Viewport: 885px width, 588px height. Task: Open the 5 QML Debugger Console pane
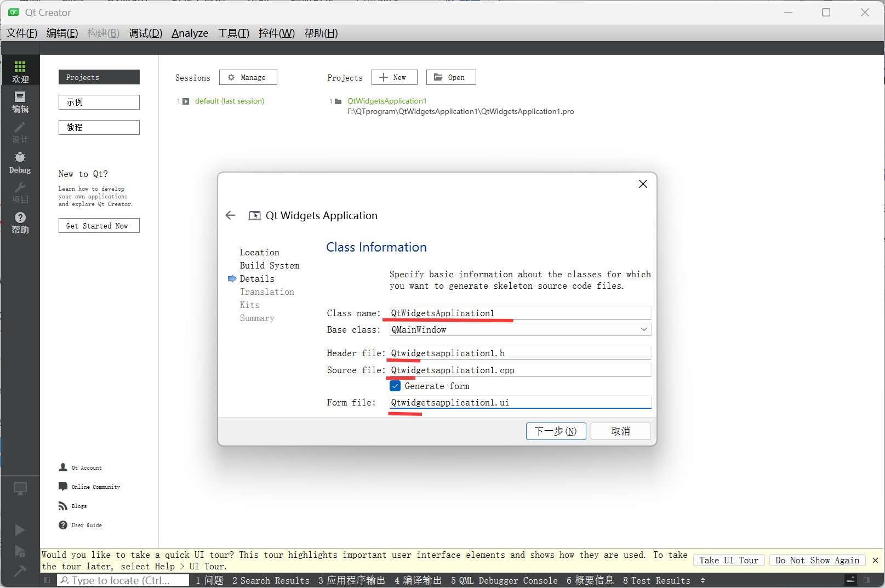tap(504, 580)
